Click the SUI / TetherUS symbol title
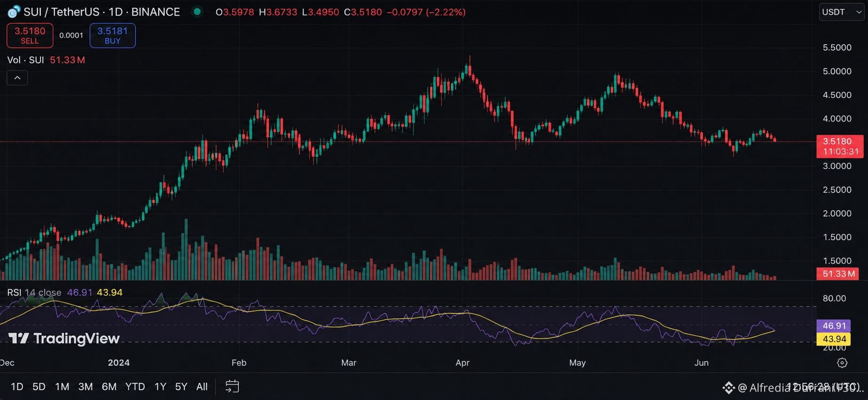The width and height of the screenshot is (868, 400). point(102,12)
